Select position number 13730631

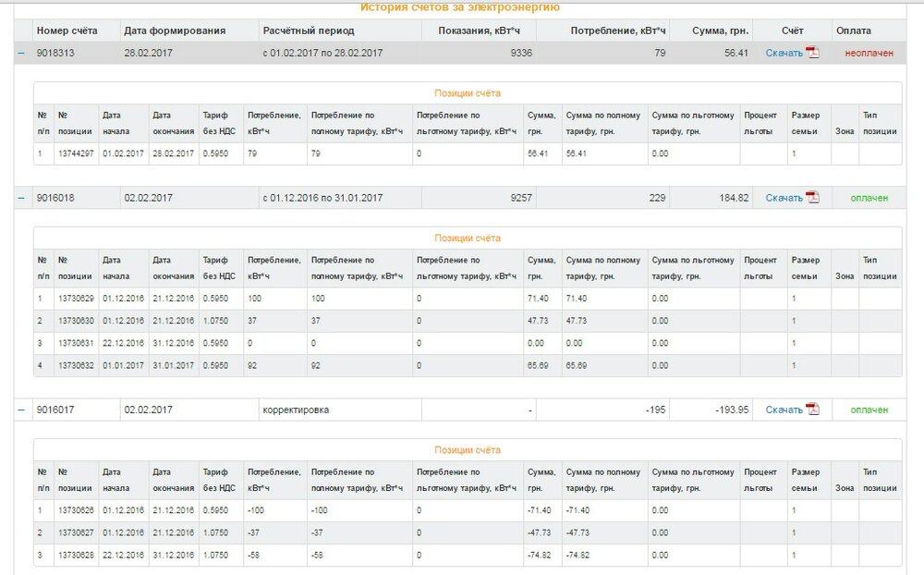pos(76,343)
